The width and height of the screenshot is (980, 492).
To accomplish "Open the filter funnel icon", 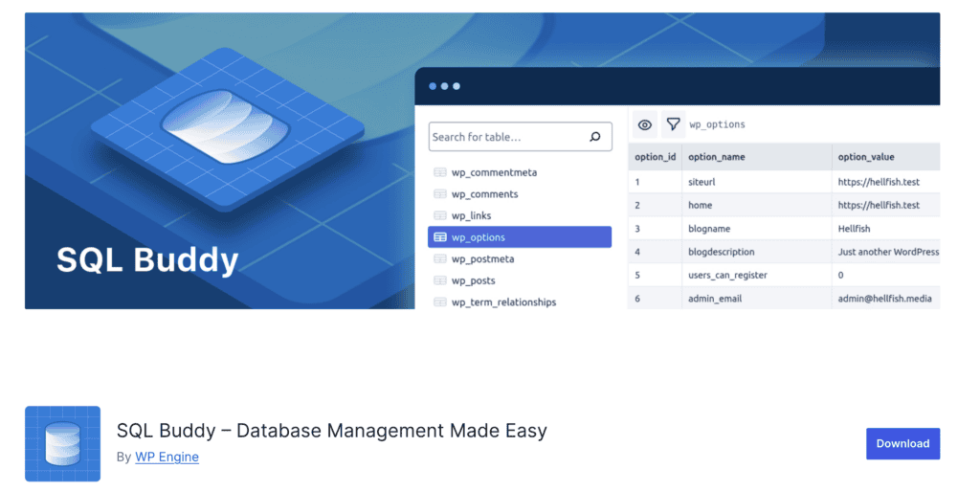I will [x=673, y=124].
